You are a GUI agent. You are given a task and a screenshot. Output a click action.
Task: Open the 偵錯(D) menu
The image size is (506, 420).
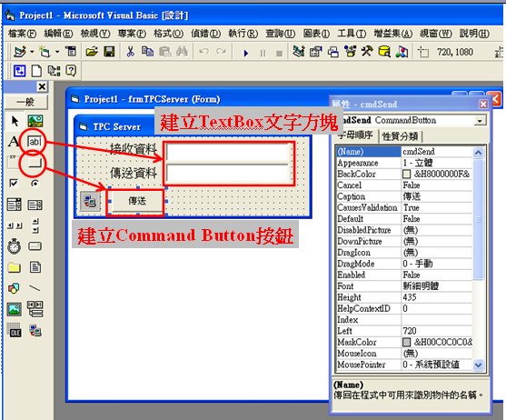[206, 34]
